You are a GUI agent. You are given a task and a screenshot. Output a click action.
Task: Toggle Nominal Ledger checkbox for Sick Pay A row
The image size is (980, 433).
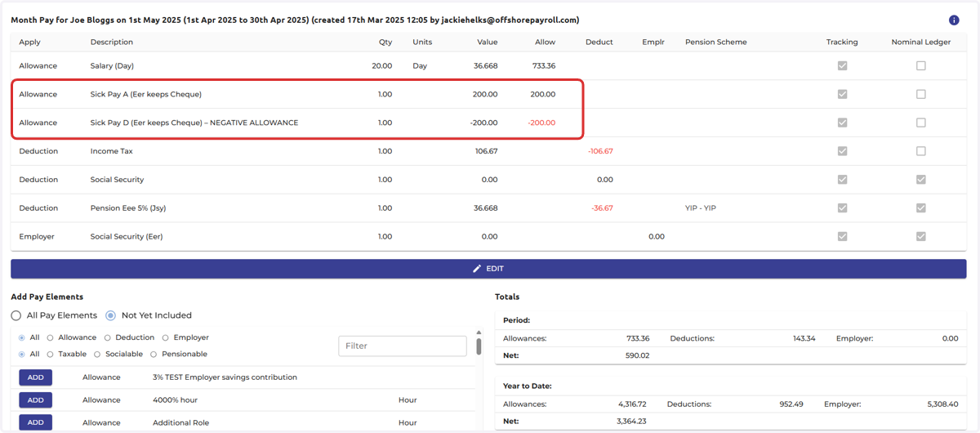coord(921,95)
